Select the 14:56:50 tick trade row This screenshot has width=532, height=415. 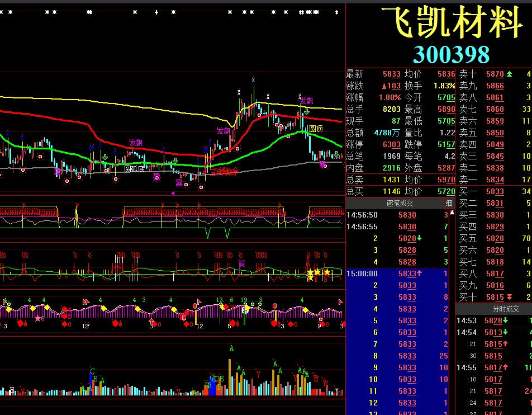pos(398,215)
